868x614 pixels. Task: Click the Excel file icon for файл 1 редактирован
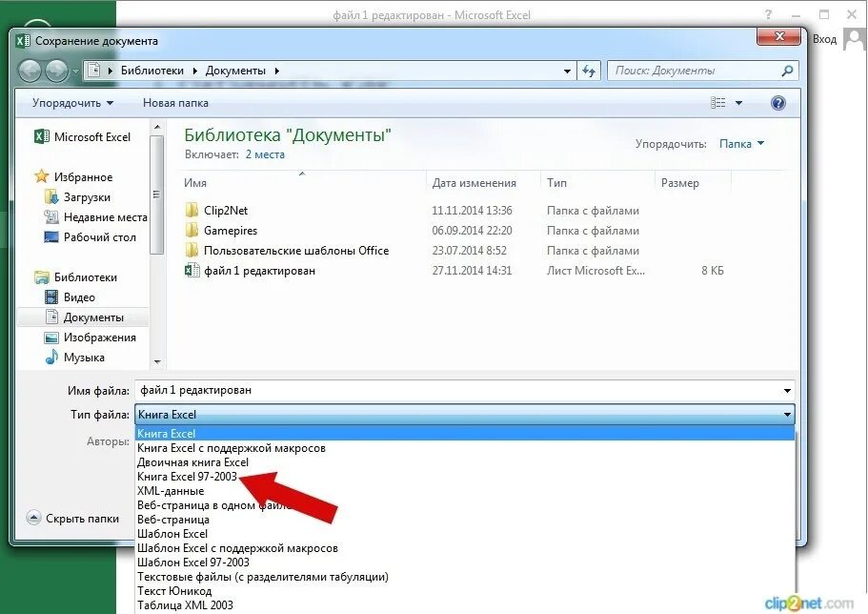tap(192, 271)
